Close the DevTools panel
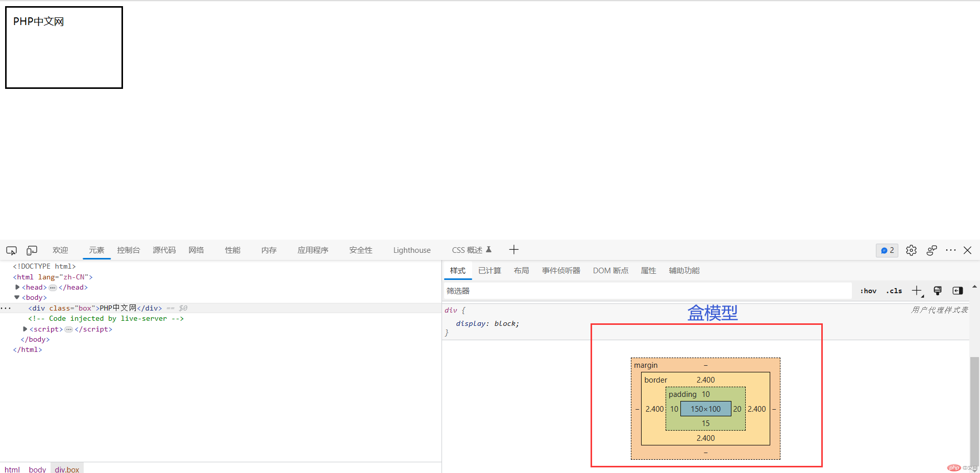 pyautogui.click(x=967, y=250)
